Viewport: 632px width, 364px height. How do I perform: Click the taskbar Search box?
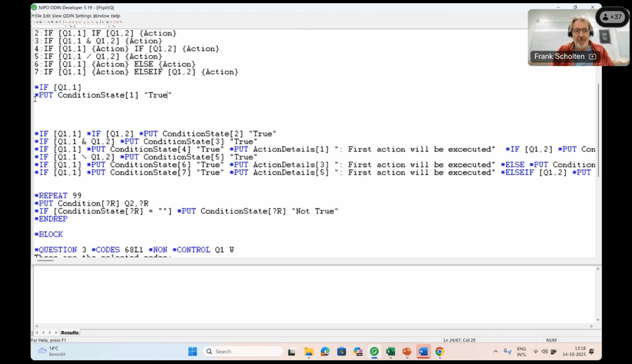pyautogui.click(x=242, y=352)
